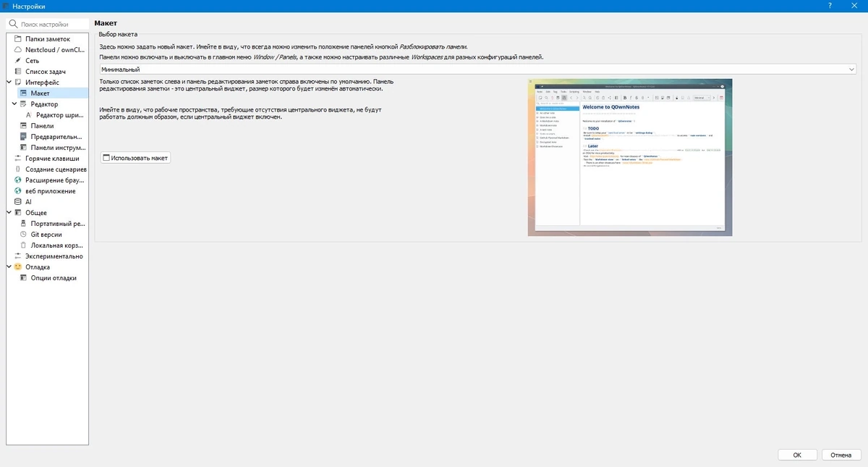The height and width of the screenshot is (467, 868).
Task: Confirm settings with the OK button
Action: pos(797,455)
